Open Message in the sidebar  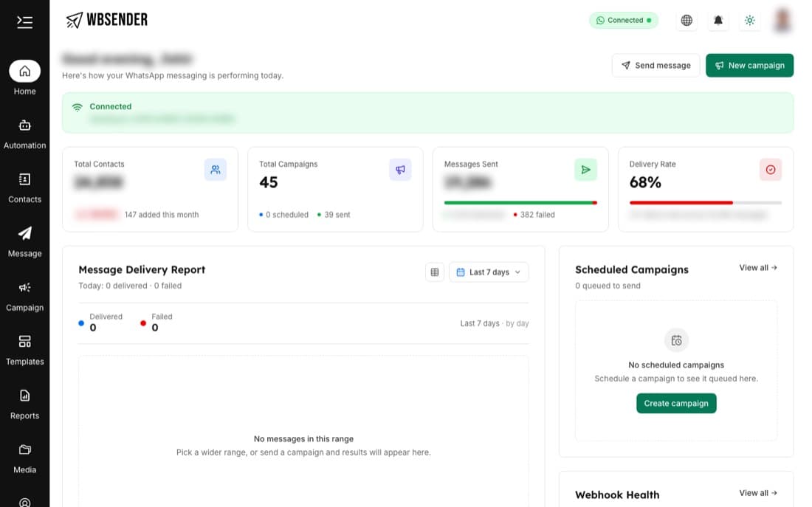tap(24, 242)
